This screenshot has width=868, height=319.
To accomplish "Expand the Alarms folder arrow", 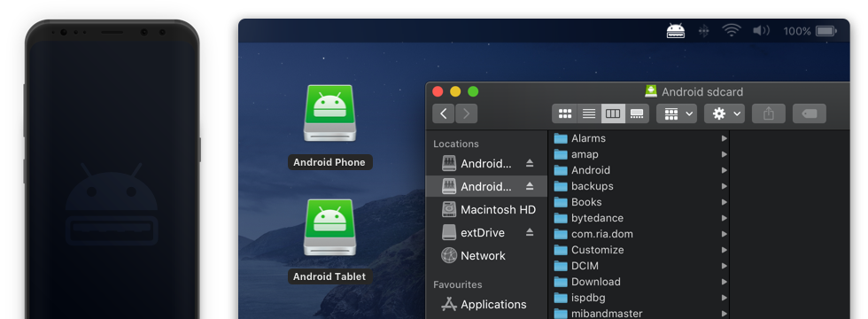I will [x=724, y=138].
